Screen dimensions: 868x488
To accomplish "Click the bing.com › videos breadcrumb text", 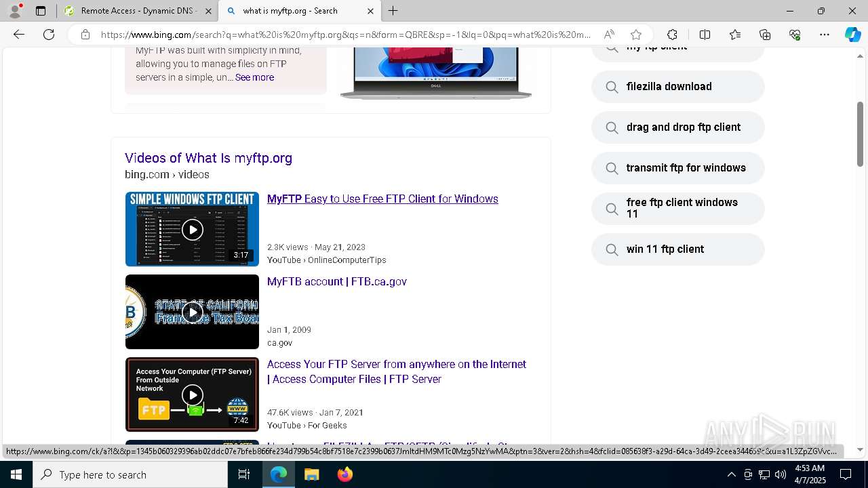I will coord(167,174).
